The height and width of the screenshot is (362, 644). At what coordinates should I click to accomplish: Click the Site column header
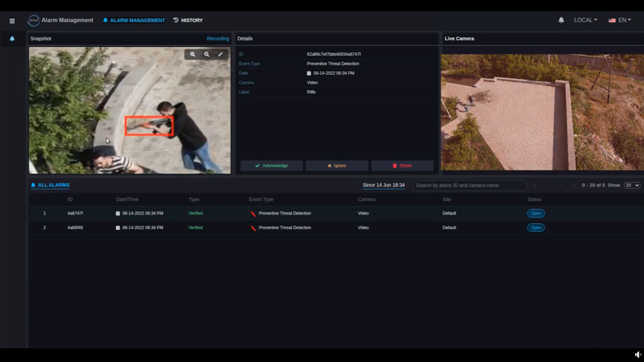point(447,200)
